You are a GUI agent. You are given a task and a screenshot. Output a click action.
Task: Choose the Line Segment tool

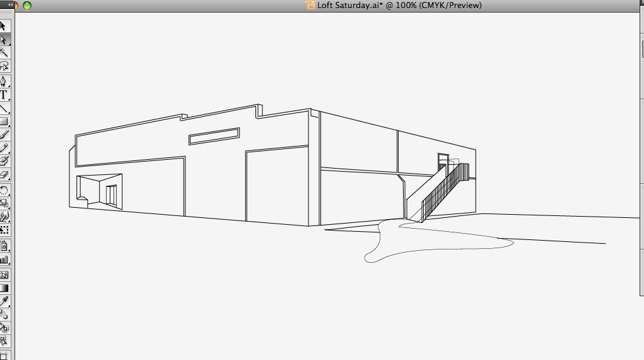(x=4, y=108)
